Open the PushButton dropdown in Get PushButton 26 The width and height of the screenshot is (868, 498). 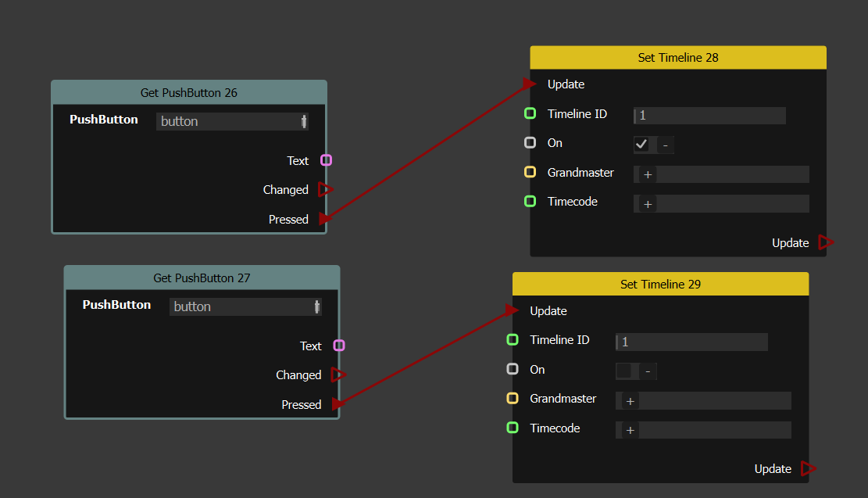232,121
